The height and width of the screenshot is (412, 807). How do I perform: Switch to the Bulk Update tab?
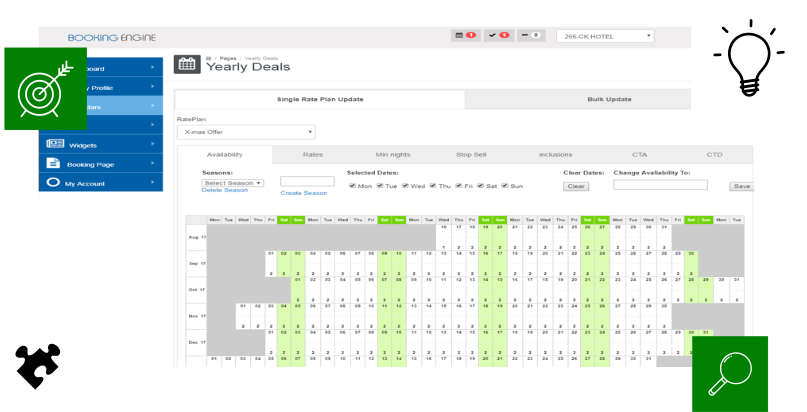[608, 99]
